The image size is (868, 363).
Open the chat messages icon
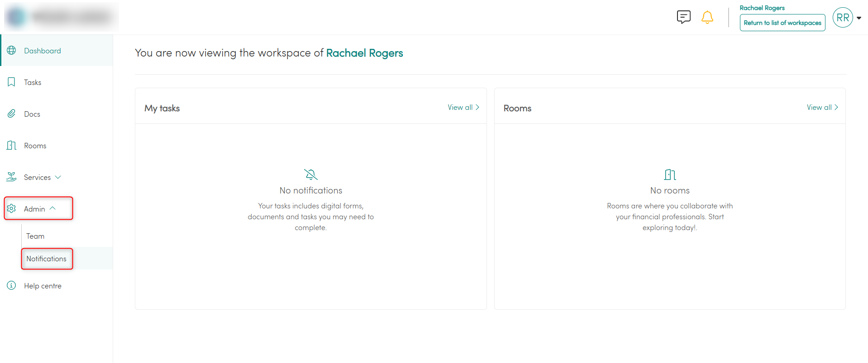(x=683, y=17)
